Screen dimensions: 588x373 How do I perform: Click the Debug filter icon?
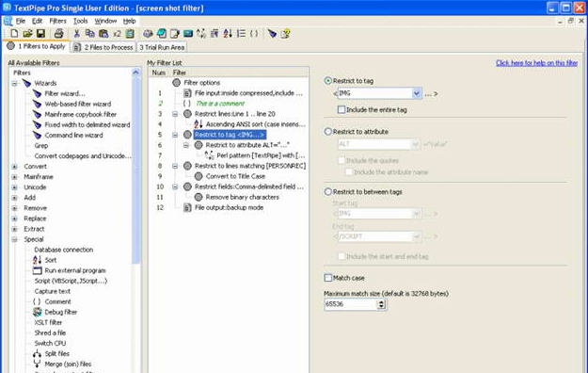point(37,312)
